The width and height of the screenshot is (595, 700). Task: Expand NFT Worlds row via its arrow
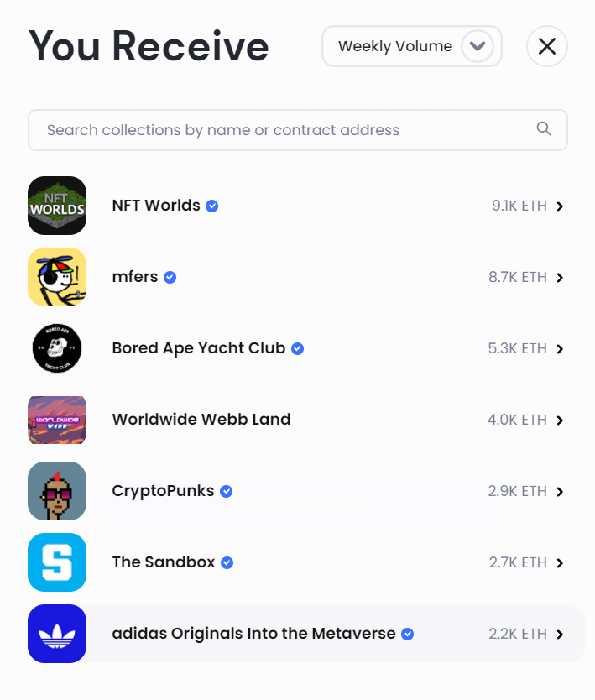pyautogui.click(x=560, y=206)
